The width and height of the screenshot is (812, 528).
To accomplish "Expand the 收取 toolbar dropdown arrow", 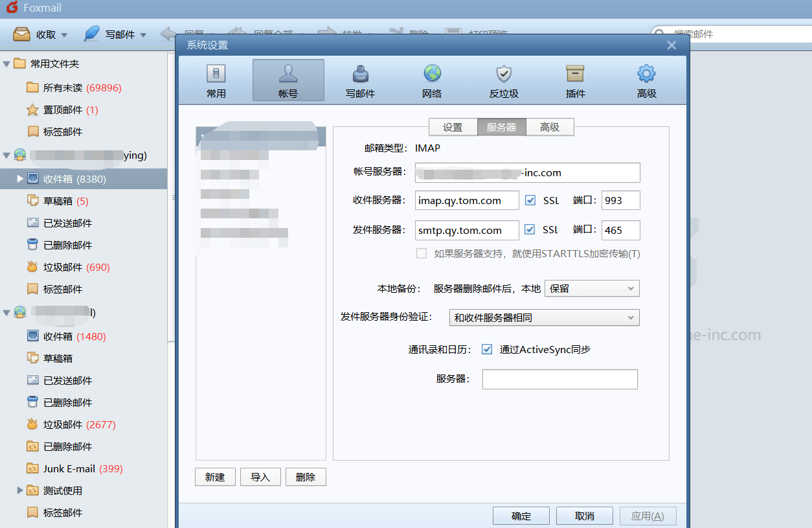I will pyautogui.click(x=63, y=35).
